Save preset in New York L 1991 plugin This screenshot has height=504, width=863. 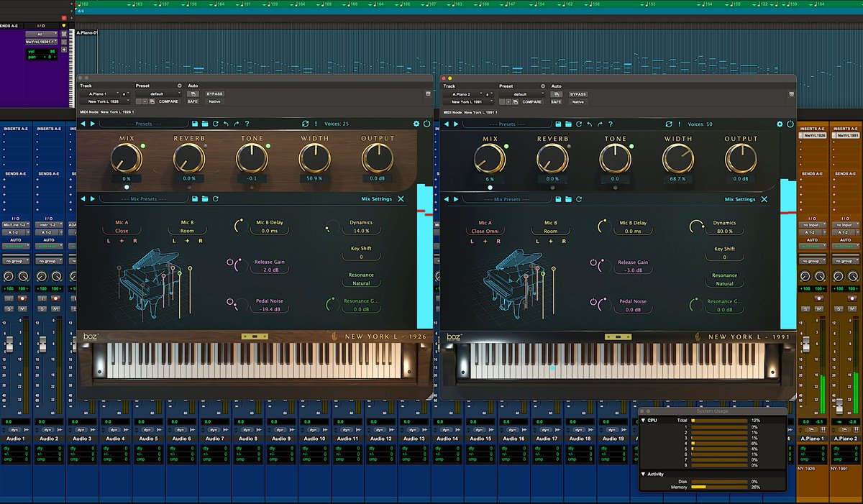pyautogui.click(x=558, y=124)
